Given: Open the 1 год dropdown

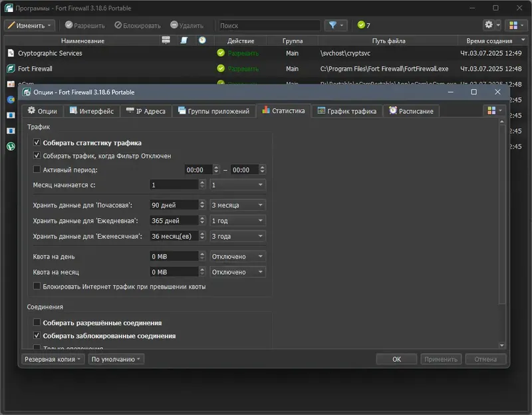Looking at the screenshot, I should [237, 221].
